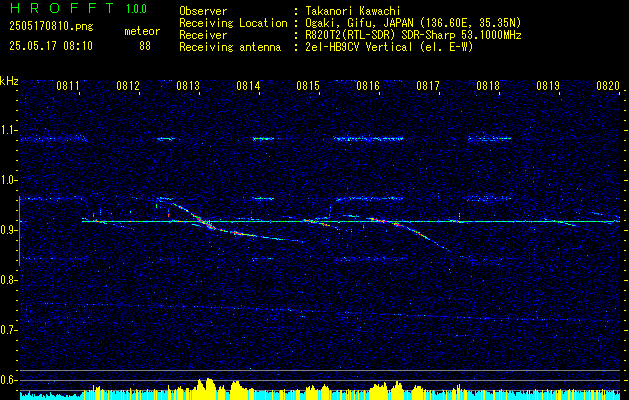
Task: Click the 0819 time marker
Action: (x=548, y=85)
